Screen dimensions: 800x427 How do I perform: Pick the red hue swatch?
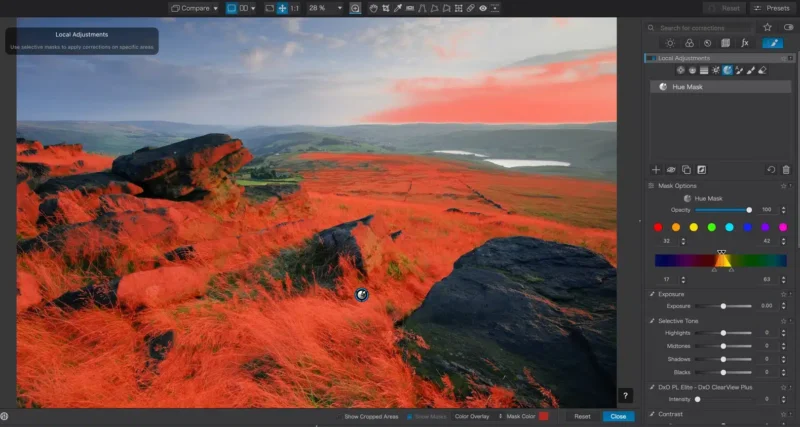tap(658, 228)
